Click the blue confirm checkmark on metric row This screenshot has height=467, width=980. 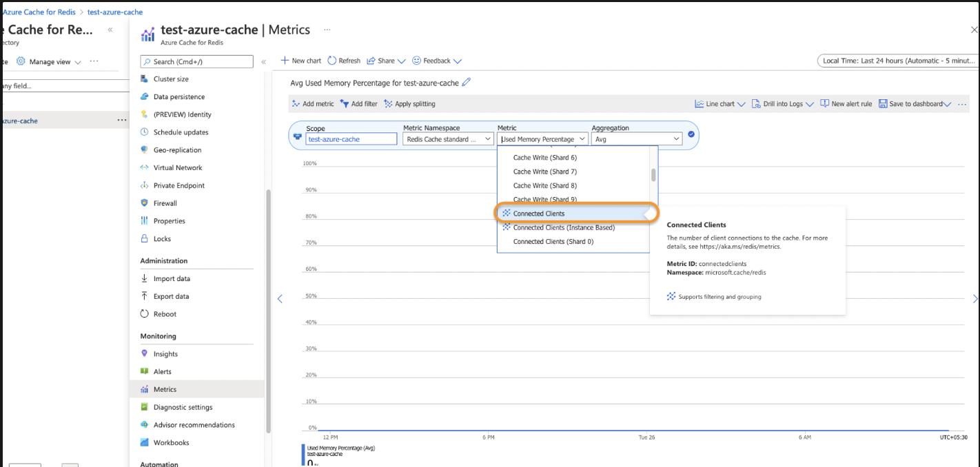(x=691, y=134)
